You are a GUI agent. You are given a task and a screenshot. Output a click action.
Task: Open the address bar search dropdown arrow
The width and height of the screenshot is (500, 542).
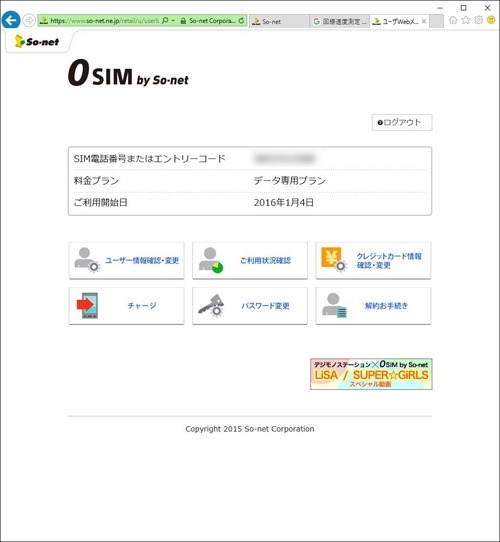coord(173,21)
